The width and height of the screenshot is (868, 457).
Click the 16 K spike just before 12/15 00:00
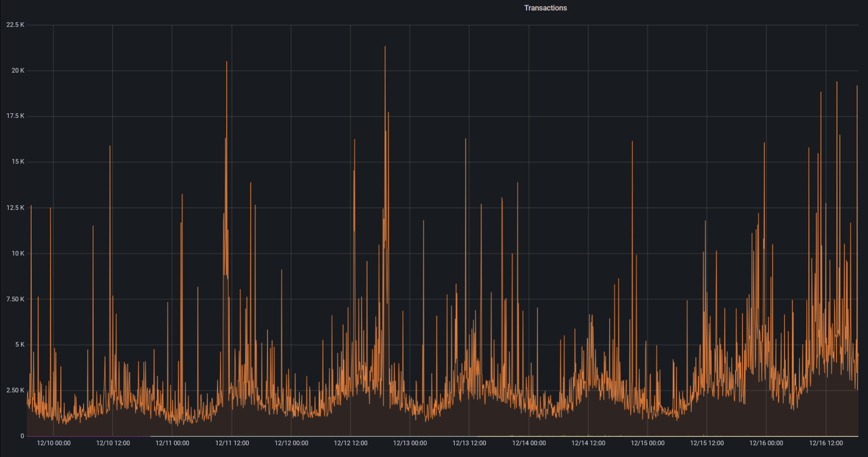[632, 143]
